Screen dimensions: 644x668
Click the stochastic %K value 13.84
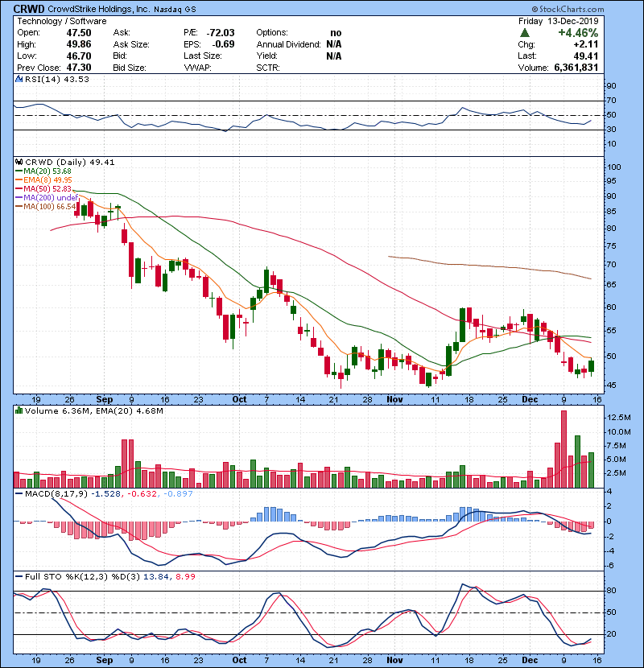[x=155, y=577]
